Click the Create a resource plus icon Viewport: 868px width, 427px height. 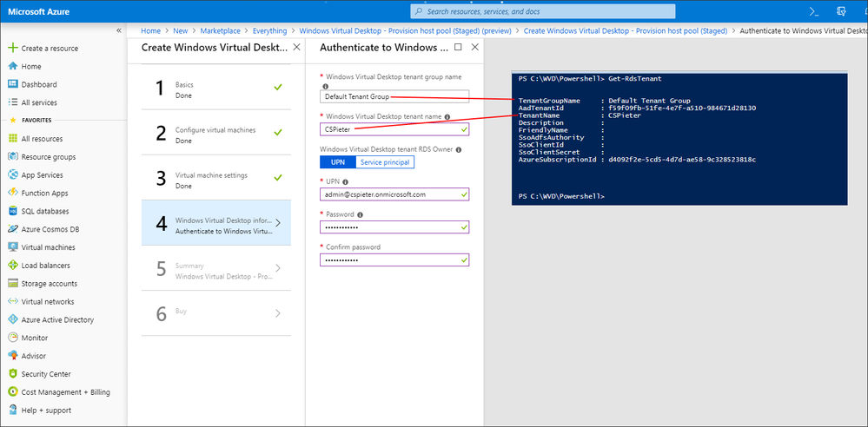point(13,48)
